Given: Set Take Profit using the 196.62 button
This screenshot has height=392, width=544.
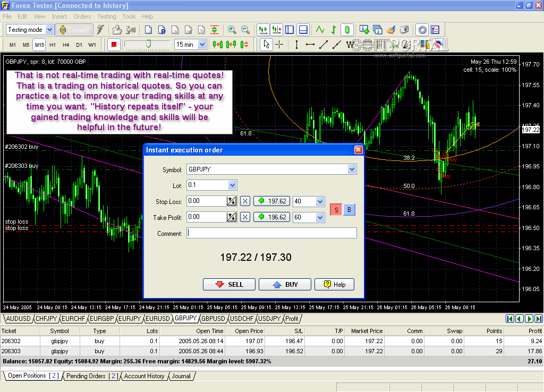Looking at the screenshot, I should [x=271, y=217].
